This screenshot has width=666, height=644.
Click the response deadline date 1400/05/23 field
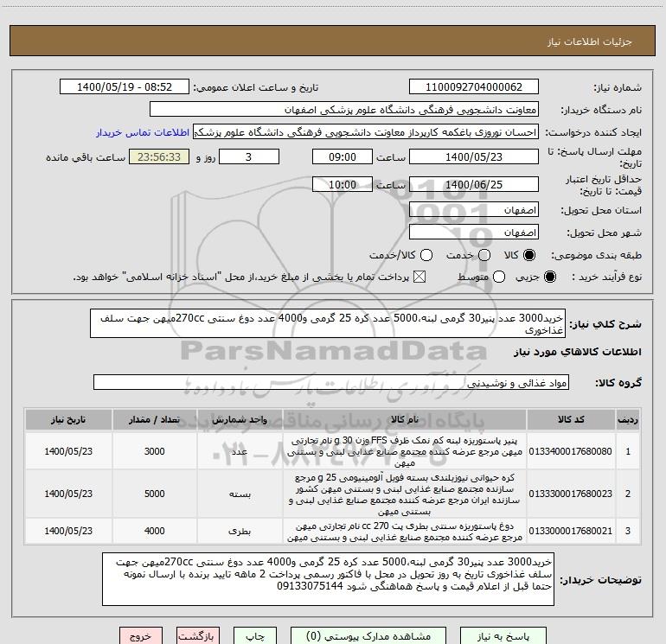pos(474,156)
